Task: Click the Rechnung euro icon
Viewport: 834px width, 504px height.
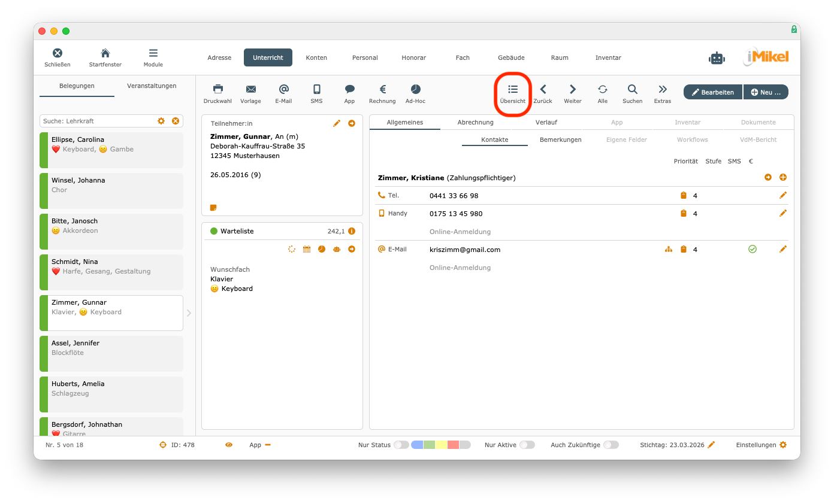Action: [x=382, y=93]
